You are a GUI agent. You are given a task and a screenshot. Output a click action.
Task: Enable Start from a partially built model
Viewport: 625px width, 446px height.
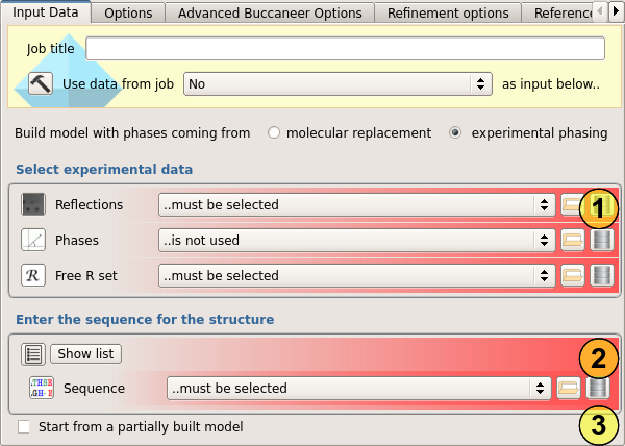(x=24, y=427)
